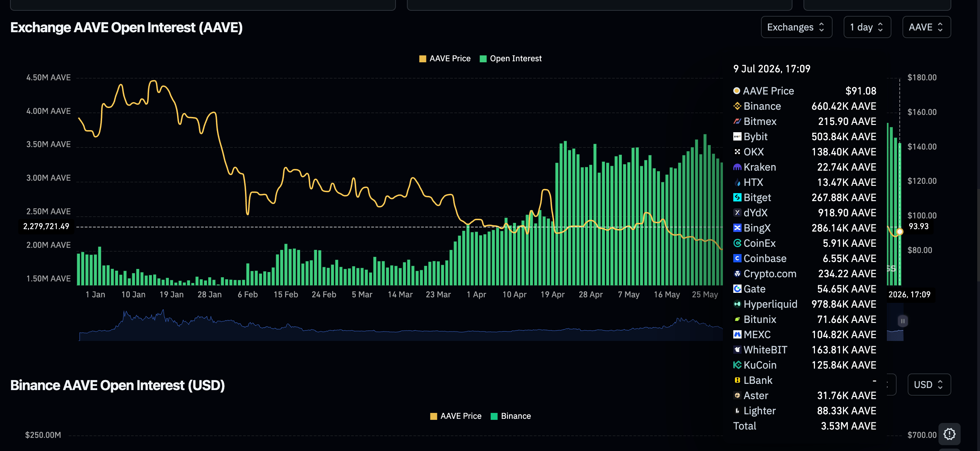The image size is (980, 451).
Task: Open the AAVE unit dropdown
Action: pos(926,27)
